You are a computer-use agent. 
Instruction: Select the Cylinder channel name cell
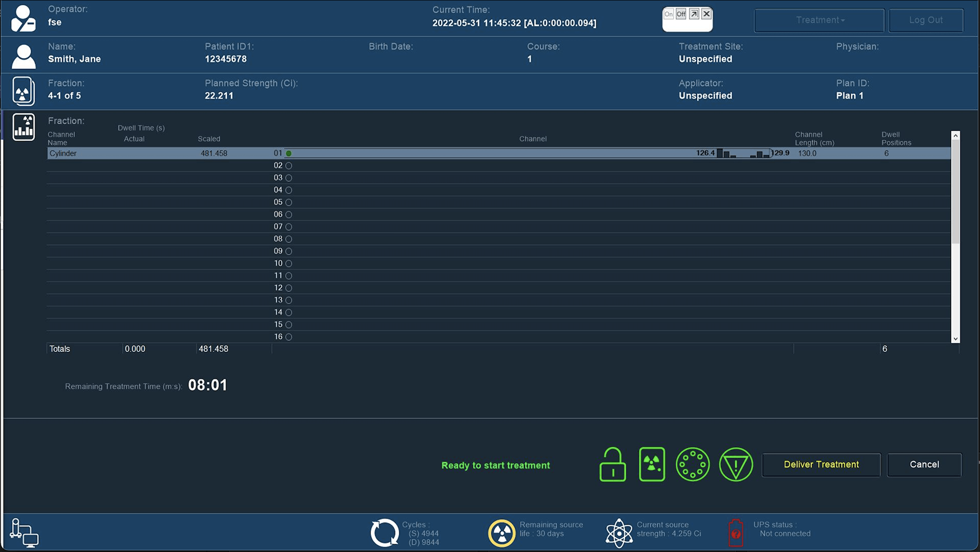(63, 153)
